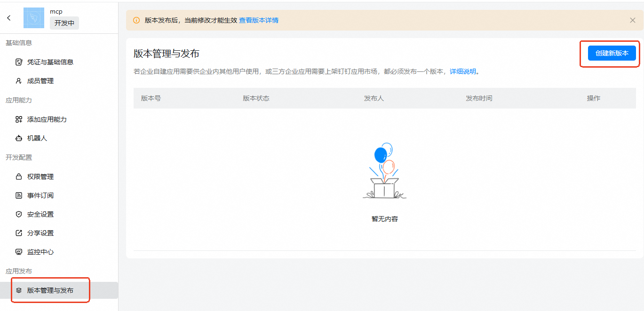Click the 开发配置 section label
The width and height of the screenshot is (644, 311).
pos(19,157)
